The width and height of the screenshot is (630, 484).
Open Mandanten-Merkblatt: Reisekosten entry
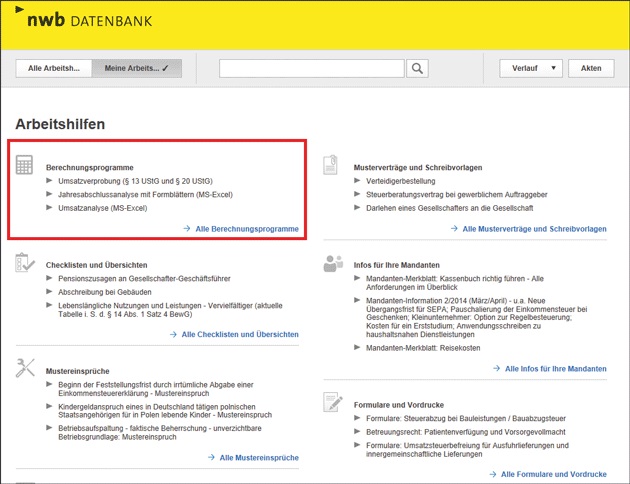(423, 347)
